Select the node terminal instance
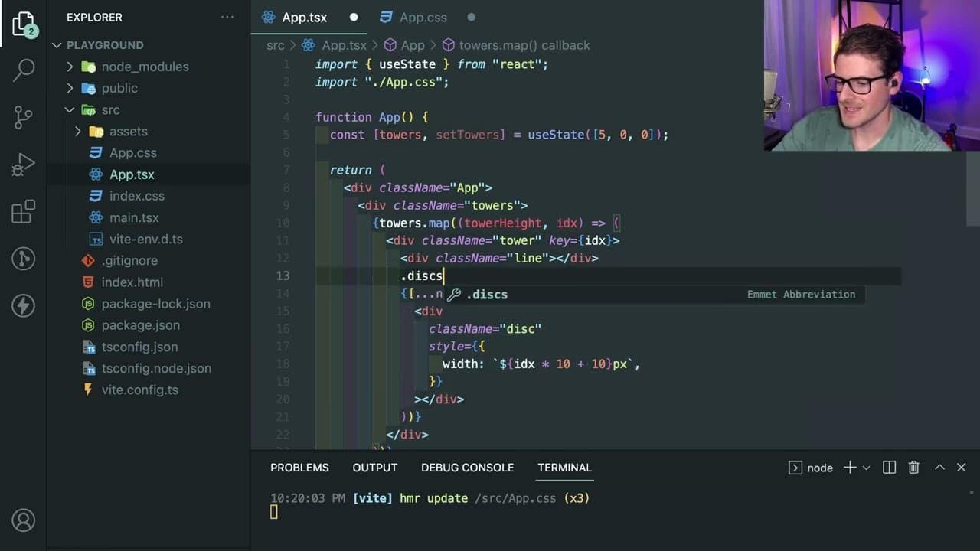This screenshot has width=980, height=551. (x=811, y=468)
